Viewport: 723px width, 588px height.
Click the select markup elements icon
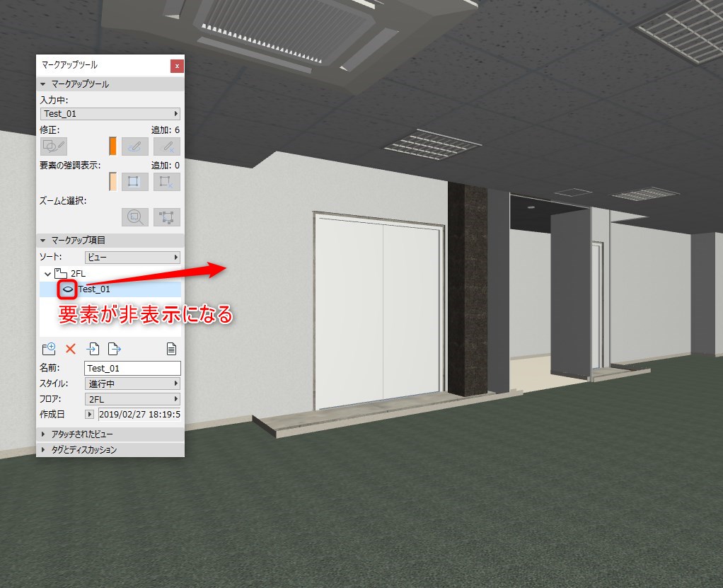[166, 217]
